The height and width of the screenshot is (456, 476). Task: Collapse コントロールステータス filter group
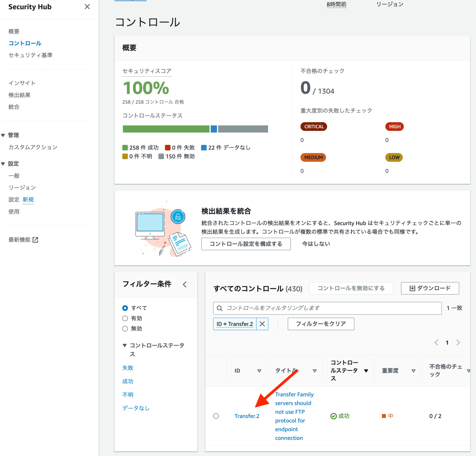pos(124,345)
